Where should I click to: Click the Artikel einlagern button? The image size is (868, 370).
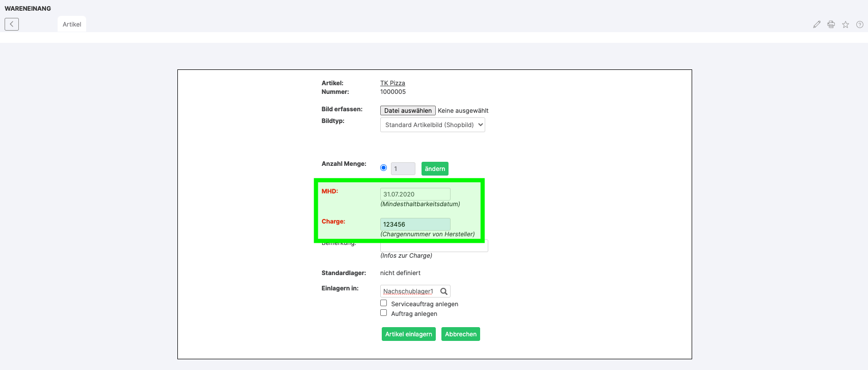tap(408, 334)
